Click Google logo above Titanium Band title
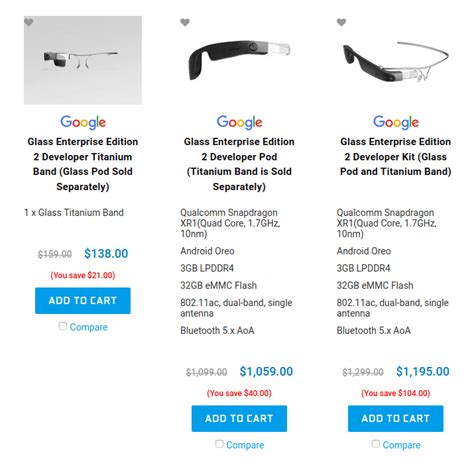 83,122
